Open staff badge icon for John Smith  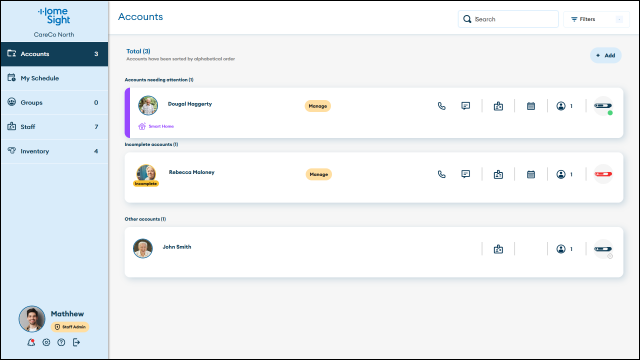(x=498, y=249)
